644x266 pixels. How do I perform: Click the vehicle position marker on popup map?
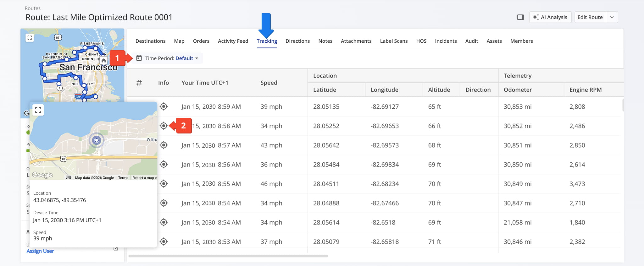97,140
